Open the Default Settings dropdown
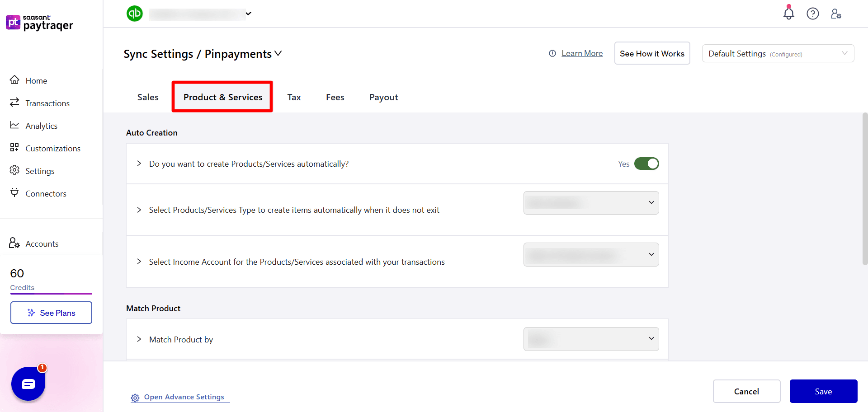Screen dimensions: 868x412 (x=778, y=53)
